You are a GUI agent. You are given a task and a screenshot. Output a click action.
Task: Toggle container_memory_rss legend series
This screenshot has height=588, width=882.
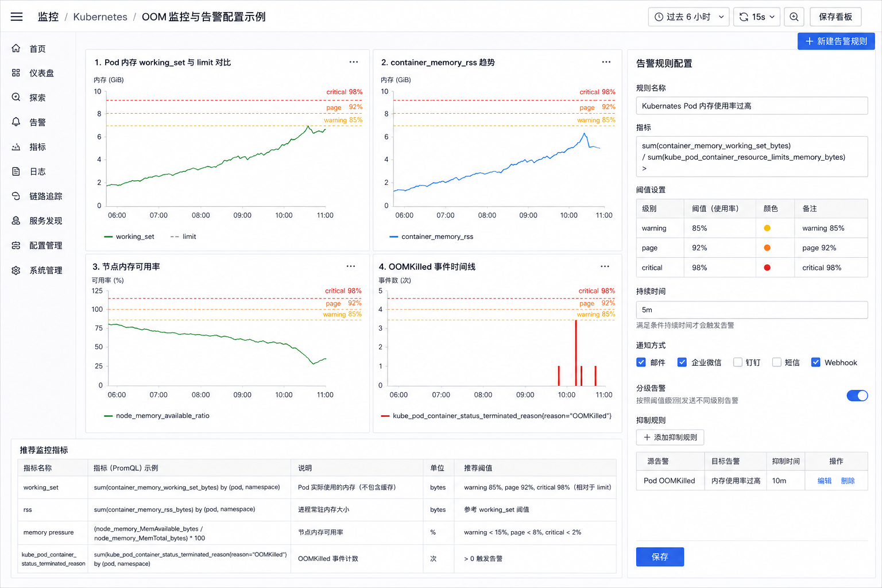pos(431,237)
